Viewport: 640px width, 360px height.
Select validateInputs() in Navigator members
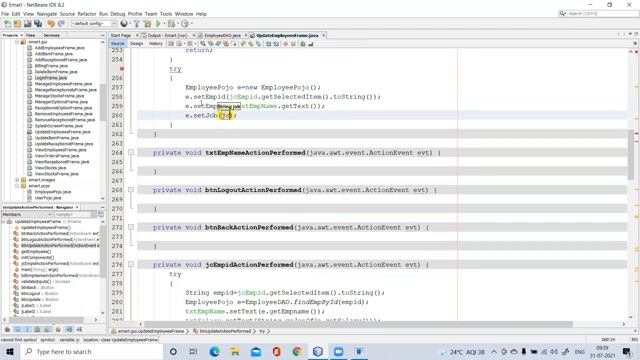click(x=36, y=282)
